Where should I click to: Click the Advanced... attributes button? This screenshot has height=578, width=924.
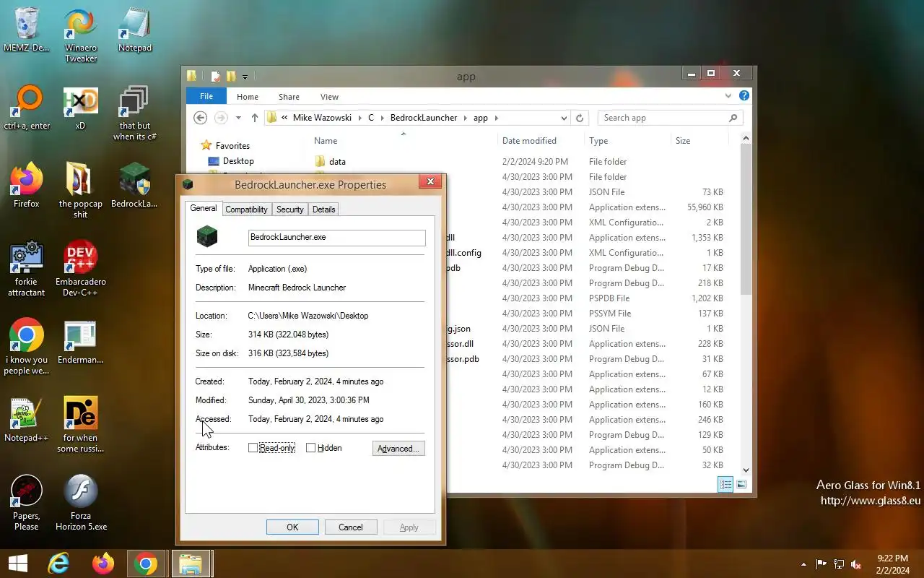(398, 449)
